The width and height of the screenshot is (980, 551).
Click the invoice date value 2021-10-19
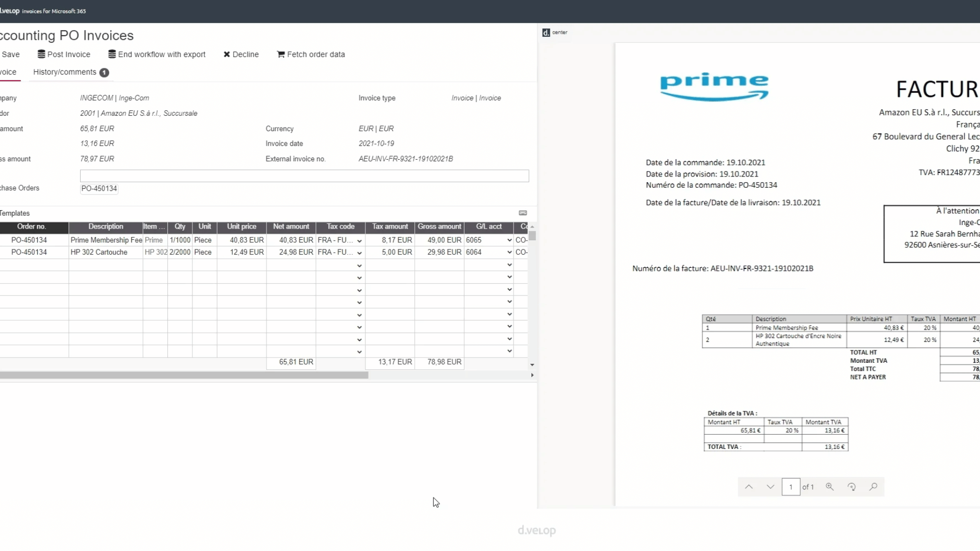point(376,143)
